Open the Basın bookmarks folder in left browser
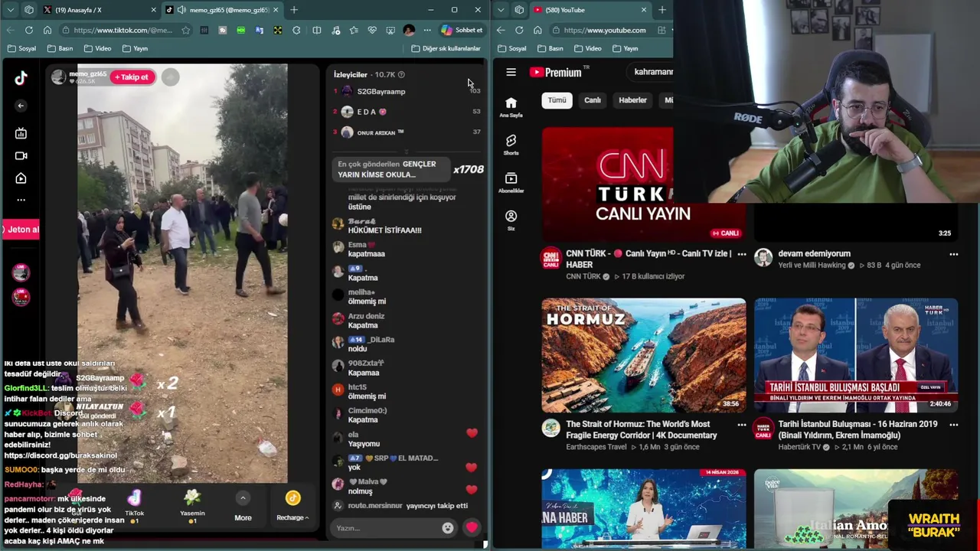Image resolution: width=980 pixels, height=551 pixels. pos(60,48)
